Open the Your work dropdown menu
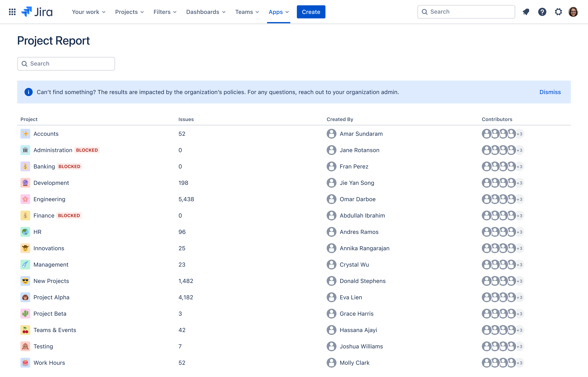588x377 pixels. point(88,12)
